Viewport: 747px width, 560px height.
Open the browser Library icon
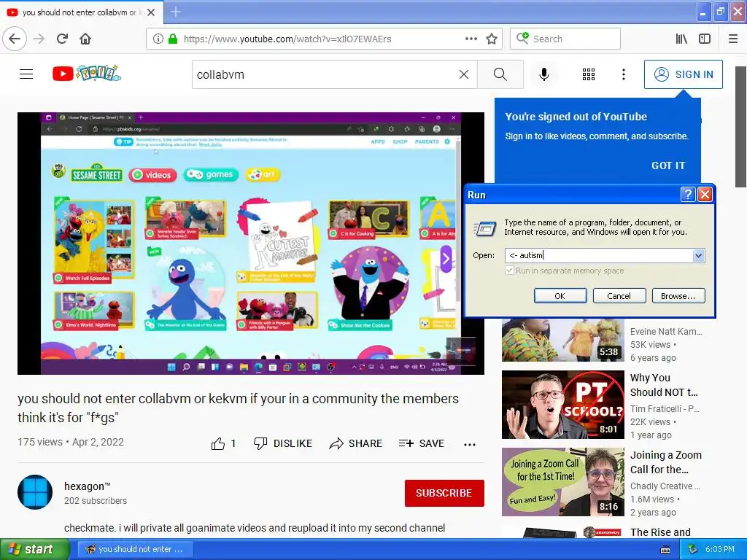[x=681, y=39]
